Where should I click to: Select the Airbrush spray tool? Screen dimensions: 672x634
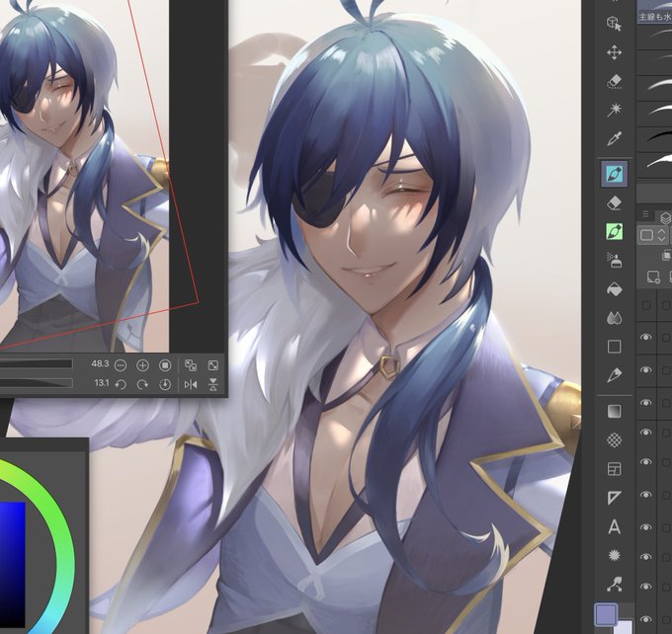point(614,261)
